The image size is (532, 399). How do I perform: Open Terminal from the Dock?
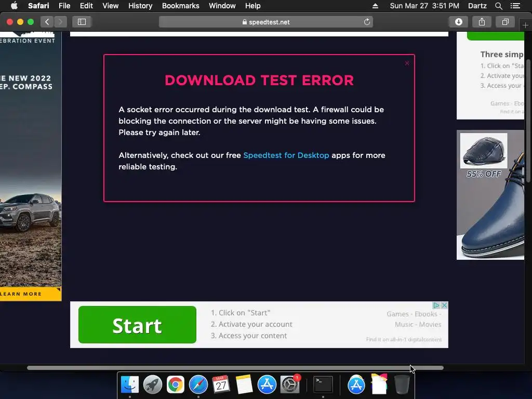click(323, 385)
